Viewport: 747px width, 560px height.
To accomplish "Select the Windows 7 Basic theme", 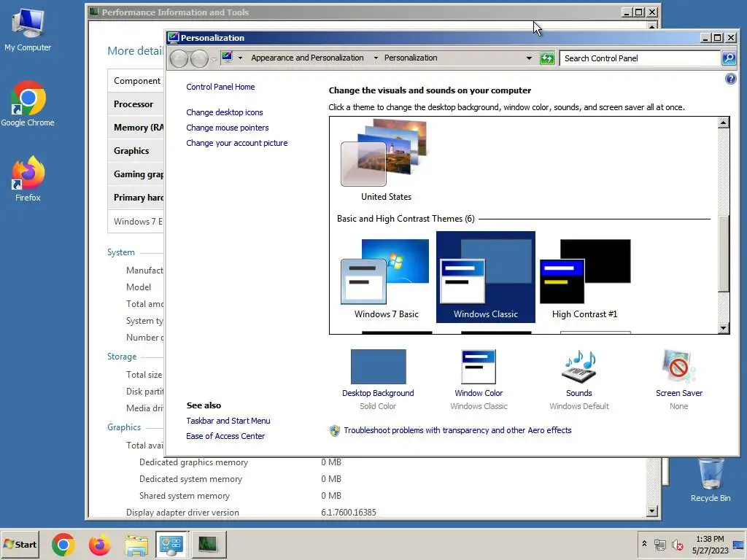I will 386,279.
